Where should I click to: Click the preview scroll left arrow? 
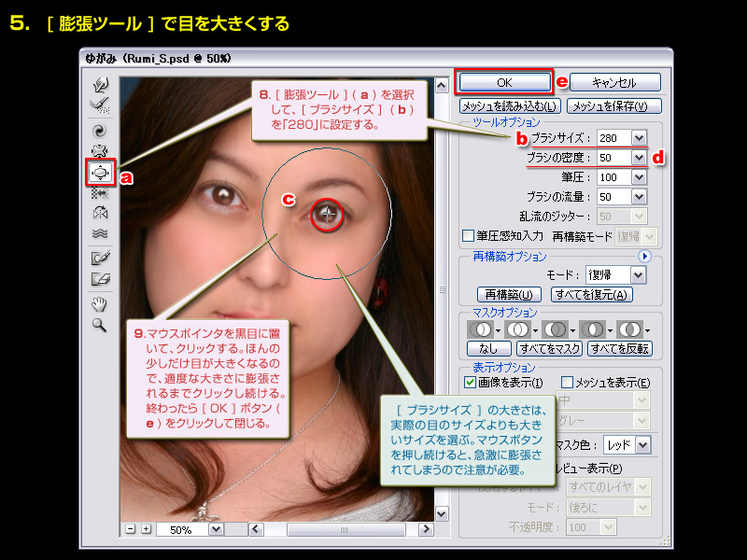click(x=256, y=529)
